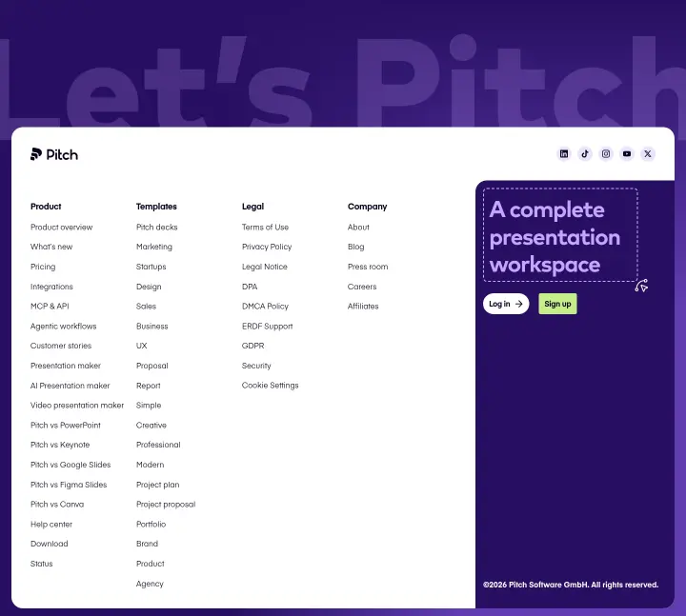Visit Pitch's Instagram via the icon
Image resolution: width=686 pixels, height=616 pixels.
click(606, 154)
